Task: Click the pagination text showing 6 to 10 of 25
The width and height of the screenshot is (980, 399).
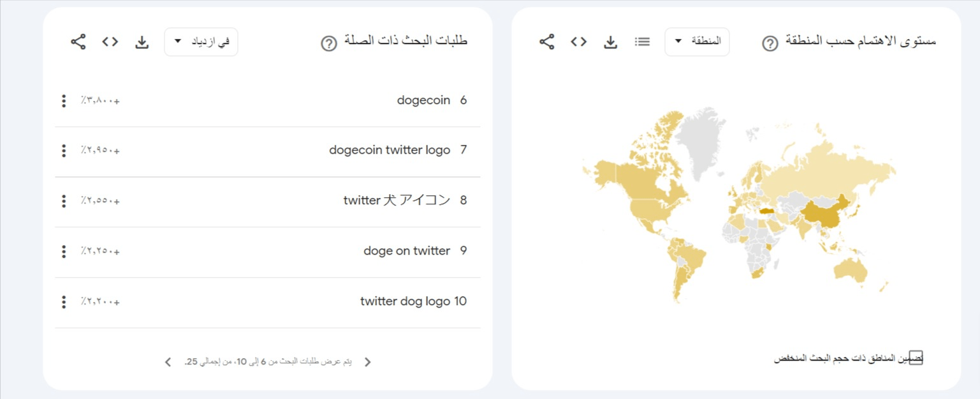Action: coord(268,362)
